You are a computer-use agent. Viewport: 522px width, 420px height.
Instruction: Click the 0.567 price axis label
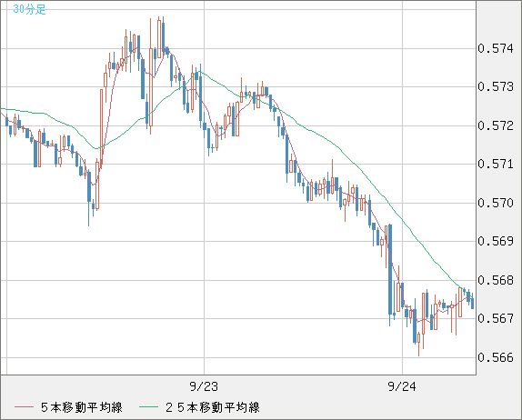coord(496,318)
